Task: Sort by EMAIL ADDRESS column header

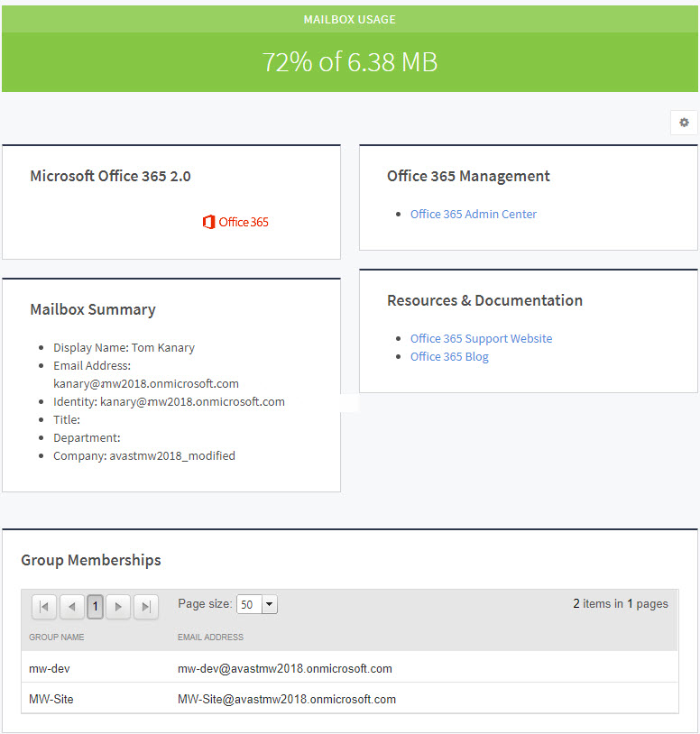Action: click(210, 638)
